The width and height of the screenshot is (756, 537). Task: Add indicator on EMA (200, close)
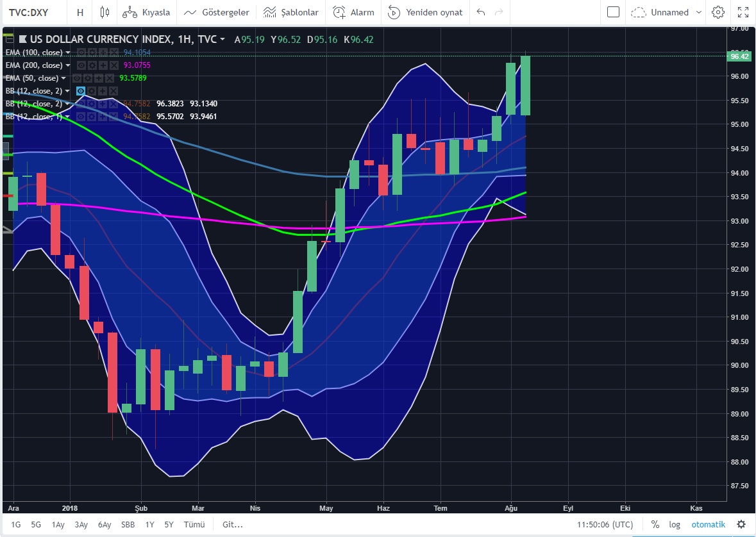click(x=103, y=65)
